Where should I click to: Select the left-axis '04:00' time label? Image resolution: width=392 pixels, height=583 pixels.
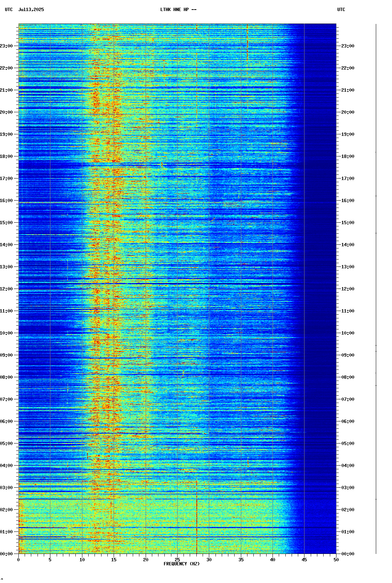6,466
